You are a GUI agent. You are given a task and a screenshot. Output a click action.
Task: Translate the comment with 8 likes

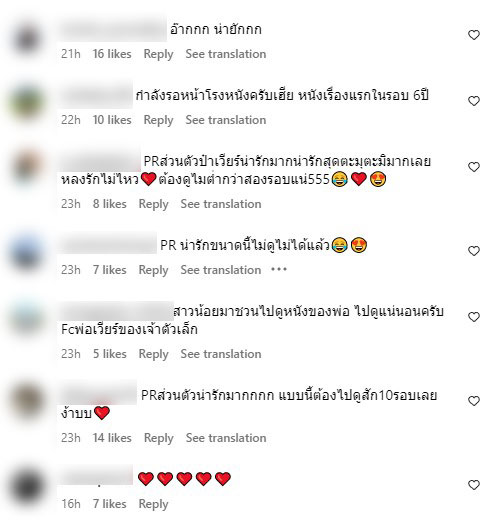click(x=221, y=204)
